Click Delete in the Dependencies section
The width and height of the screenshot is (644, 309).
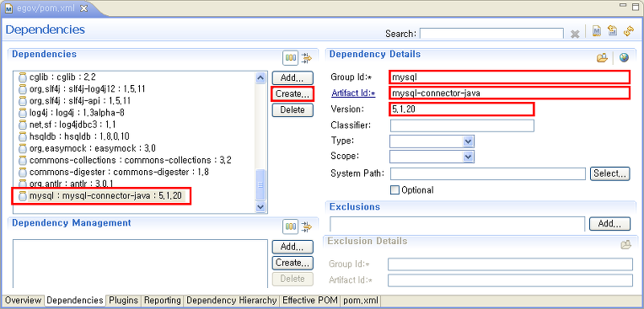tap(292, 110)
